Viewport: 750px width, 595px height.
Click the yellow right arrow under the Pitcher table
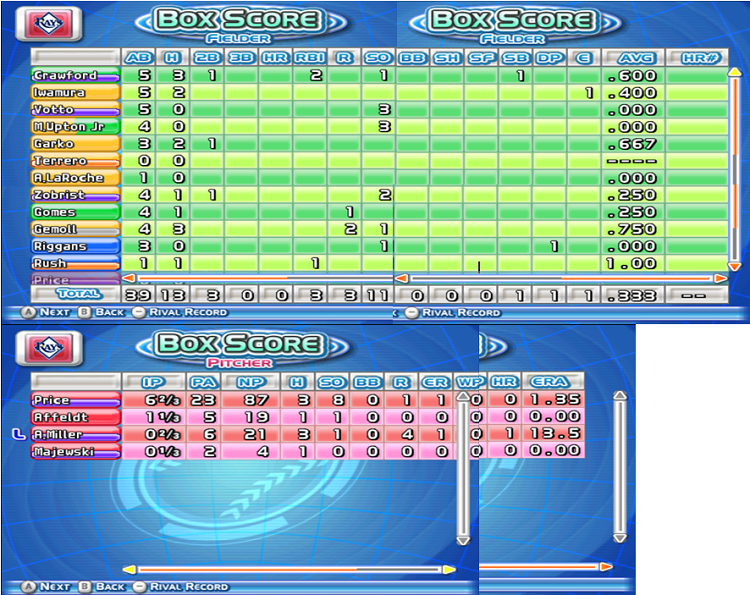pyautogui.click(x=449, y=569)
